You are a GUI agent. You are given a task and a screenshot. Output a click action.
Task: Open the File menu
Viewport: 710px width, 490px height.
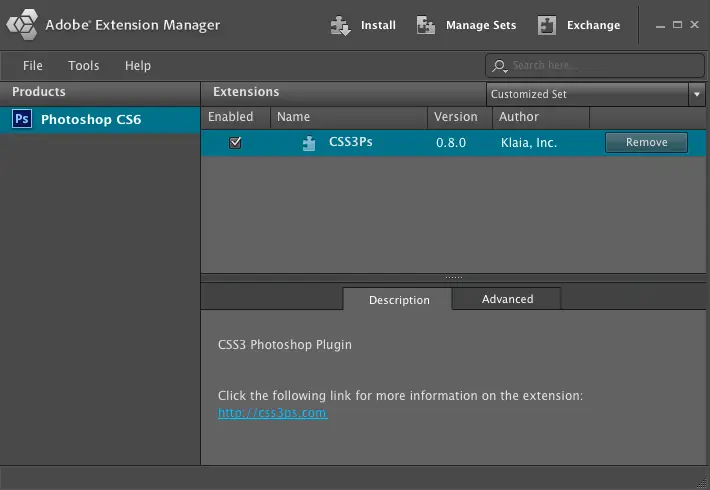click(x=33, y=66)
